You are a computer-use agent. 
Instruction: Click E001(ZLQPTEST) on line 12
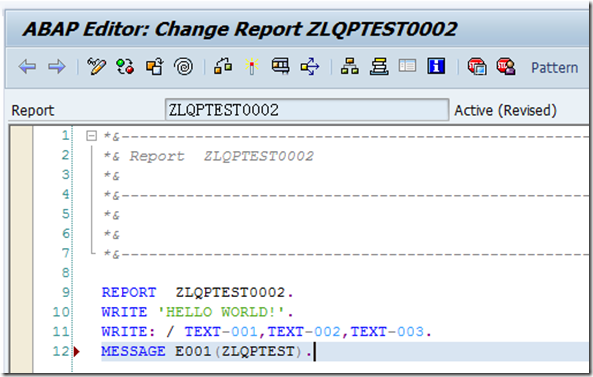pos(238,351)
